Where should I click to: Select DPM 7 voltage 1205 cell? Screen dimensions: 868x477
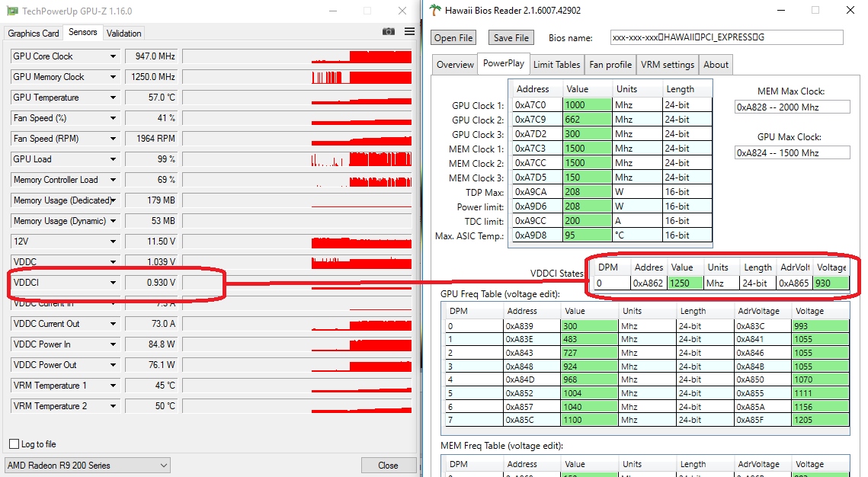point(820,420)
